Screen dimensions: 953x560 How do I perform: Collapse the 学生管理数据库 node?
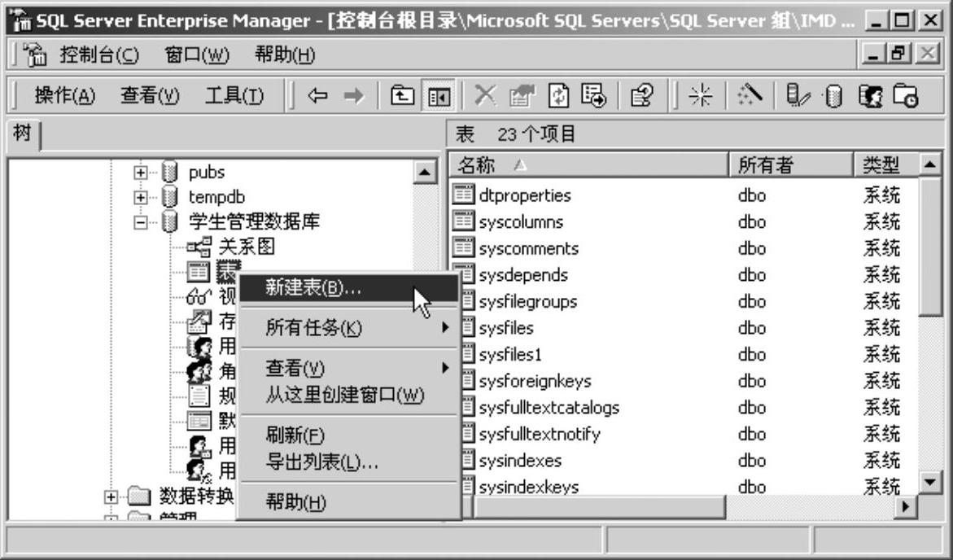coord(141,222)
